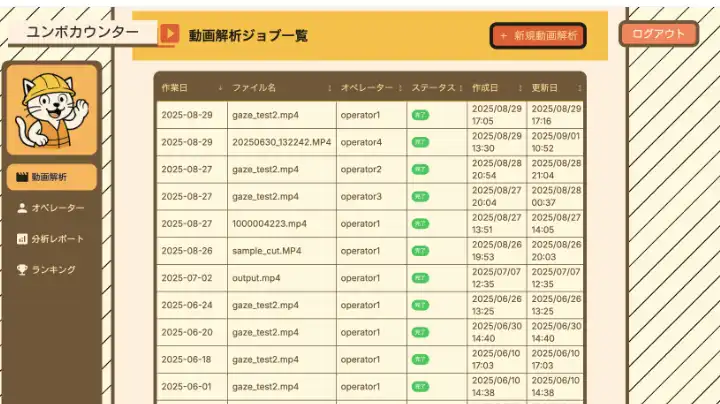This screenshot has height=404, width=720.
Task: Click the green status badge for sample_cut.MP4
Action: coord(420,250)
